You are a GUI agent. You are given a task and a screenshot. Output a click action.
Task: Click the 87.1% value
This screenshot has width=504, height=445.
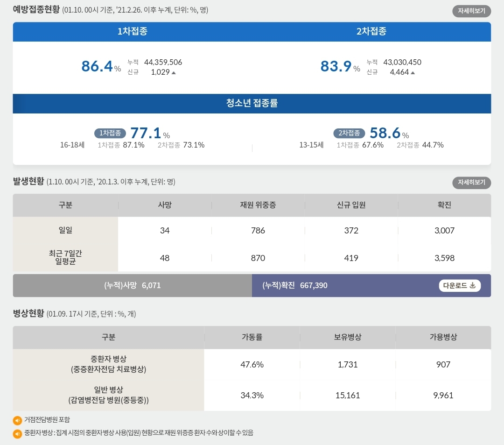point(134,145)
